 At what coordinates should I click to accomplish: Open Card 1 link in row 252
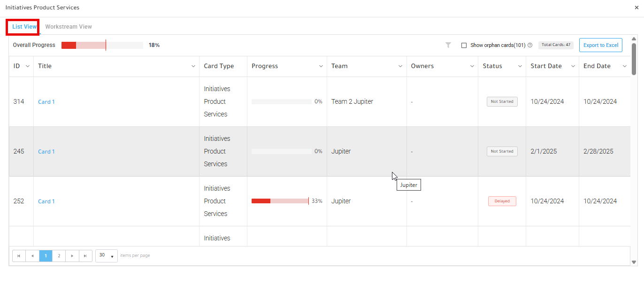click(x=46, y=201)
